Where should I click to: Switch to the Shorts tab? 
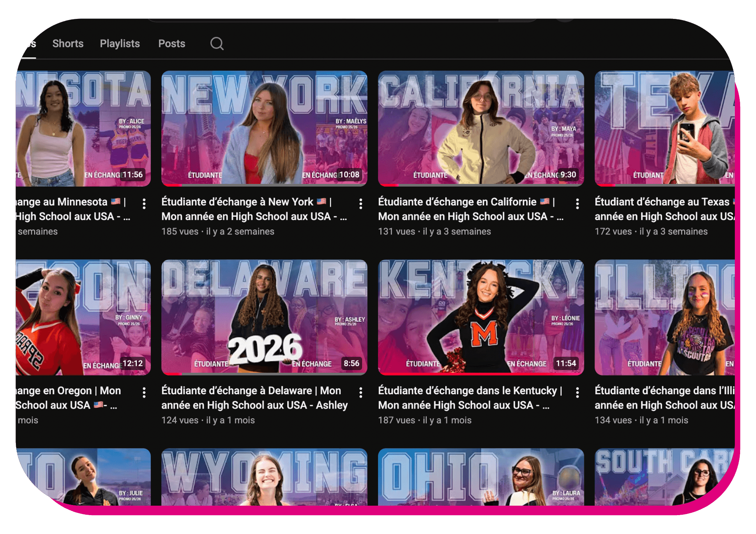(x=68, y=44)
